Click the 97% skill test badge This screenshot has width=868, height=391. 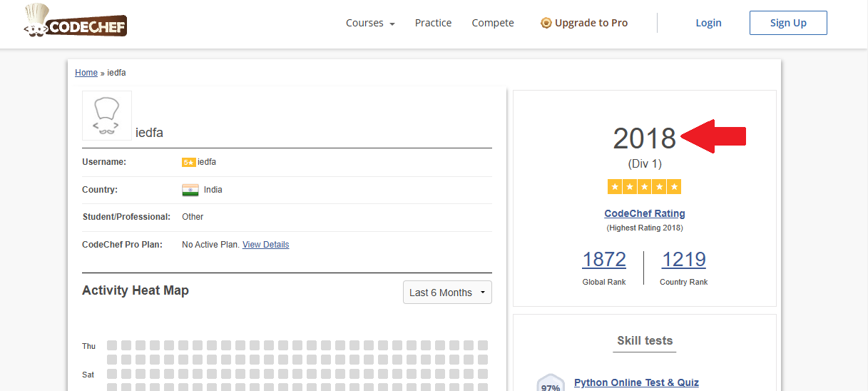point(550,383)
